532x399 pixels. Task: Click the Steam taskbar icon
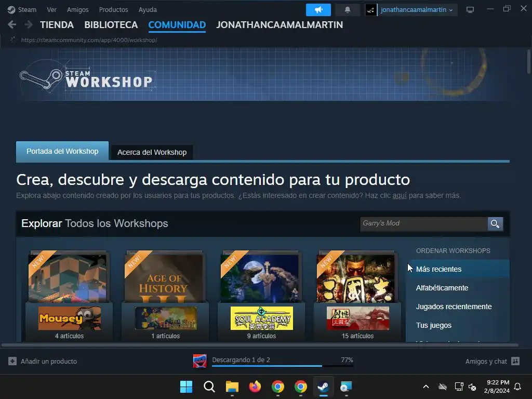pyautogui.click(x=323, y=387)
